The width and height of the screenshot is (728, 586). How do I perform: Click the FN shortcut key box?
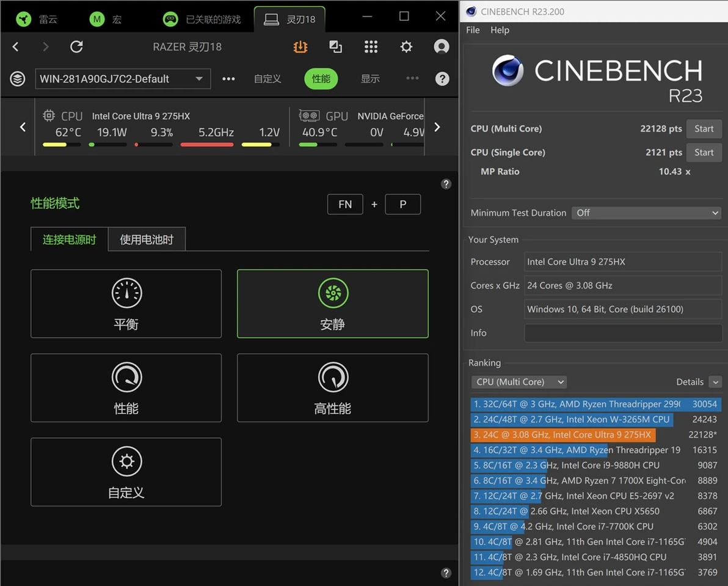(x=345, y=204)
